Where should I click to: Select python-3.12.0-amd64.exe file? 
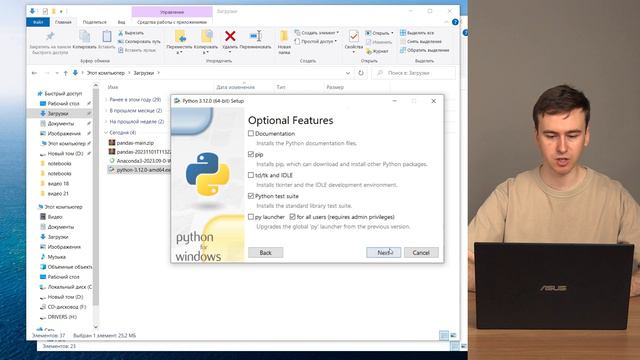(x=139, y=170)
